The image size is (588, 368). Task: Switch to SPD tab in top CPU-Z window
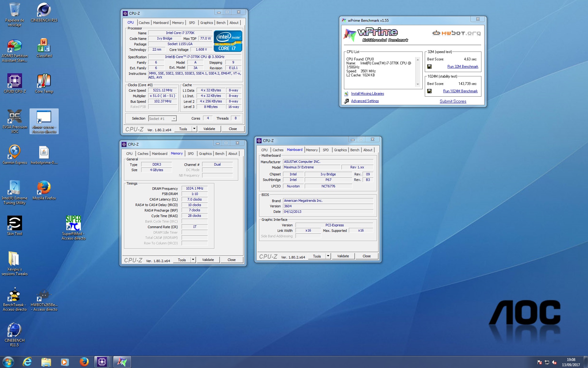point(192,23)
